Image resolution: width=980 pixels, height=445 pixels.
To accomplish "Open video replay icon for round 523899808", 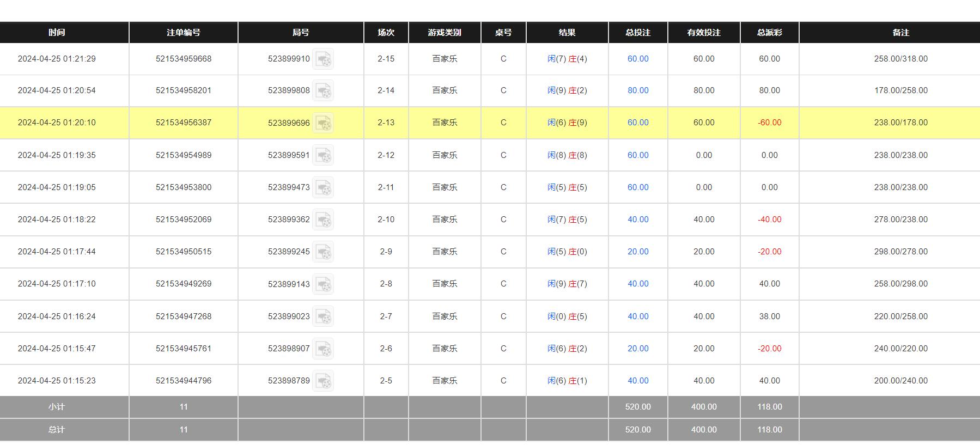I will point(323,90).
